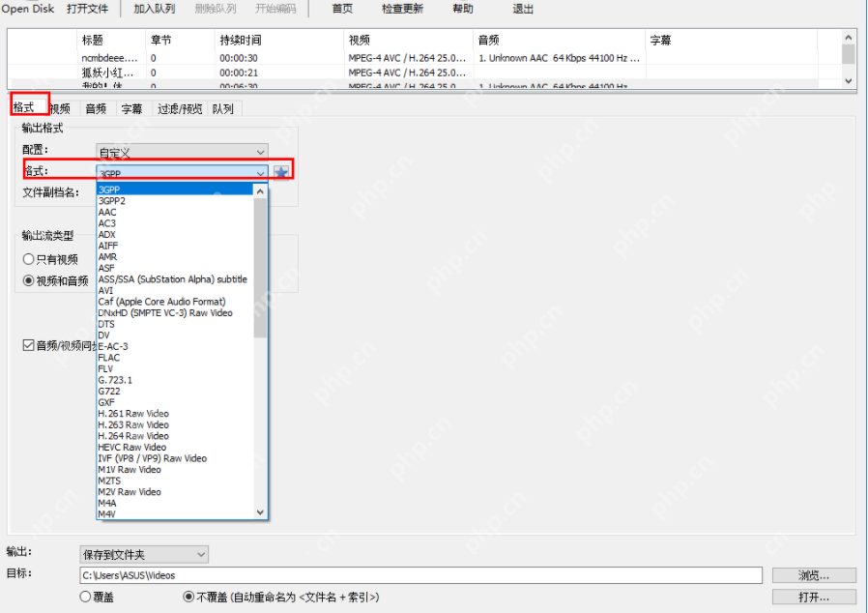Screen dimensions: 868x613
Task: Click the format list scrollbar thumb
Action: (260, 268)
